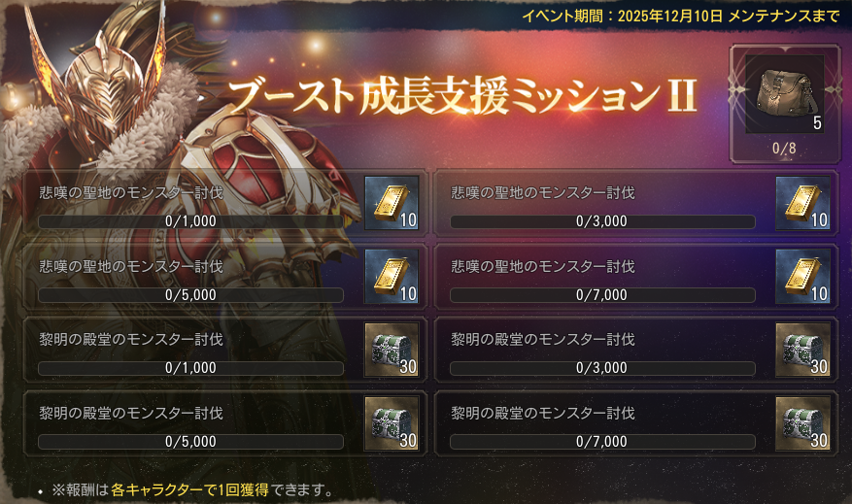Click the 0/5,000 progress bar for 黎明の殿堂
The height and width of the screenshot is (504, 852).
[x=190, y=442]
